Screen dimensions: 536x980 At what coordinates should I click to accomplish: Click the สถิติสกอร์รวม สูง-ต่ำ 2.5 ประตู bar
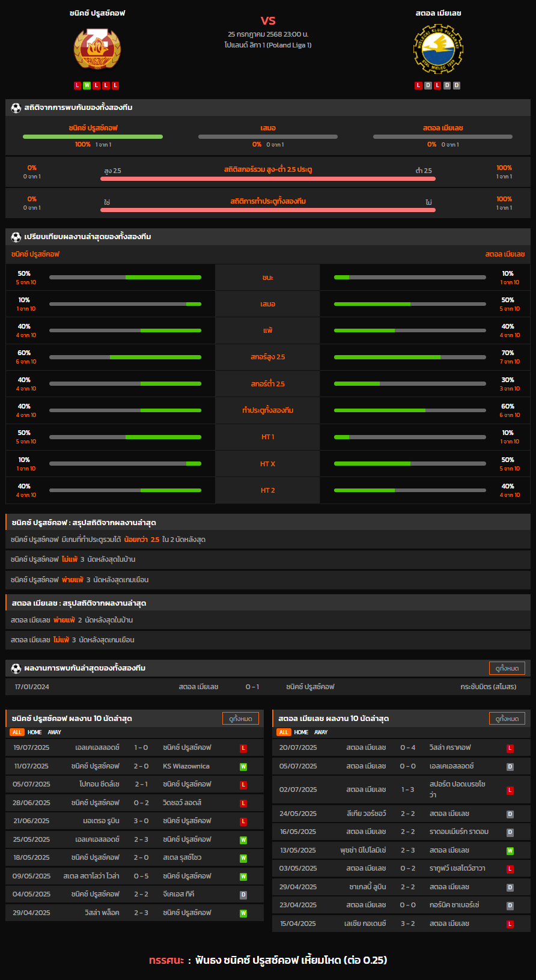pos(268,178)
